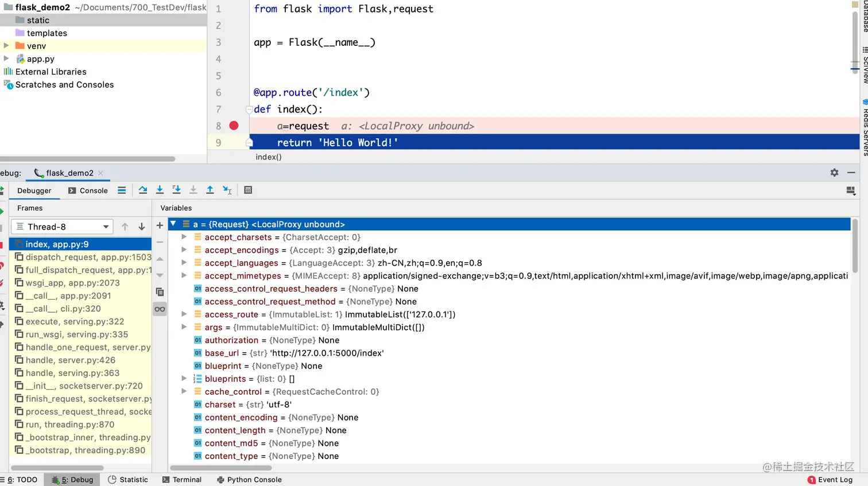The height and width of the screenshot is (486, 868).
Task: Hide the Debug tool window
Action: coord(851,173)
